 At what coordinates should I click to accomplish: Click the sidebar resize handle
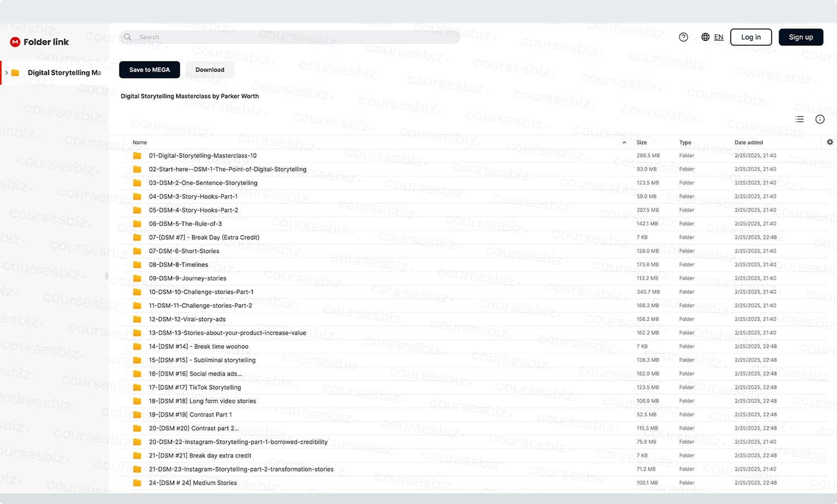tap(107, 276)
